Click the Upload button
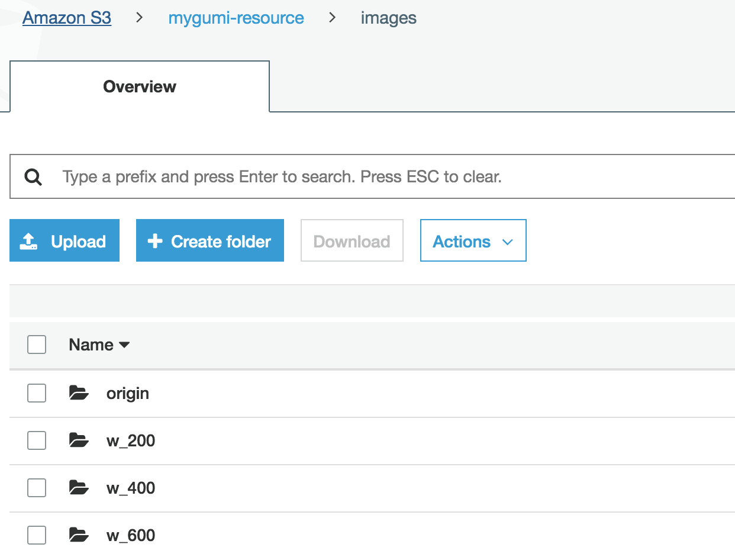The width and height of the screenshot is (735, 560). coord(65,240)
